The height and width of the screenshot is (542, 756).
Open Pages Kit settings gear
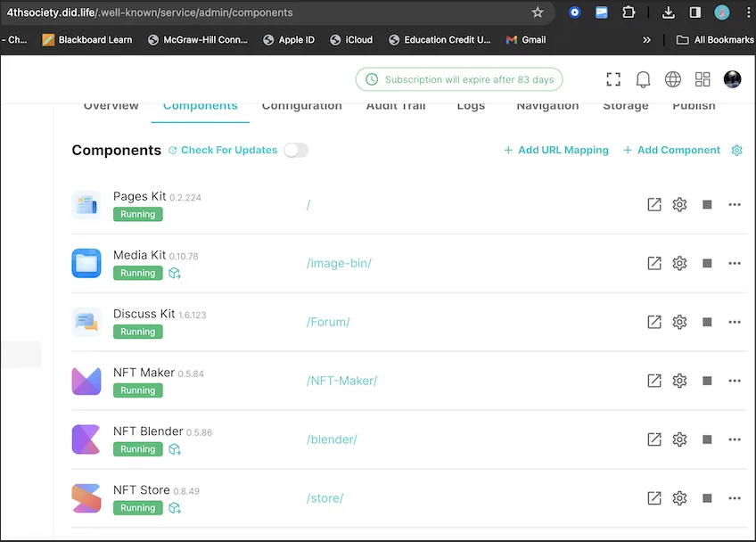[679, 204]
